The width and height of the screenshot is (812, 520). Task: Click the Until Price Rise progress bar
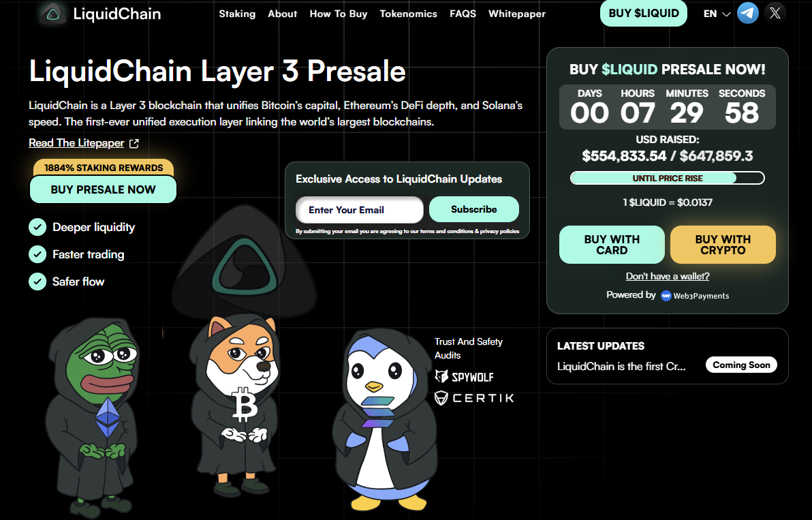668,178
